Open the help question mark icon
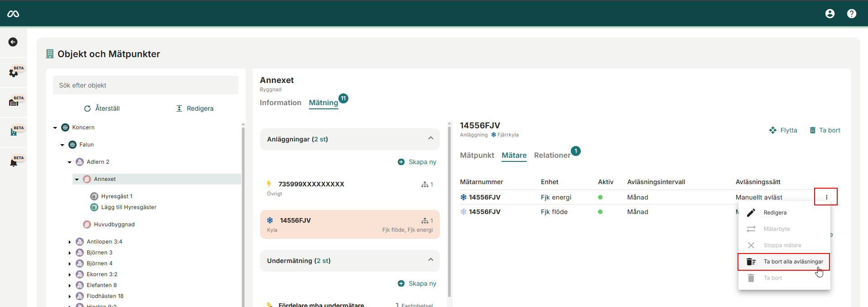 click(851, 14)
